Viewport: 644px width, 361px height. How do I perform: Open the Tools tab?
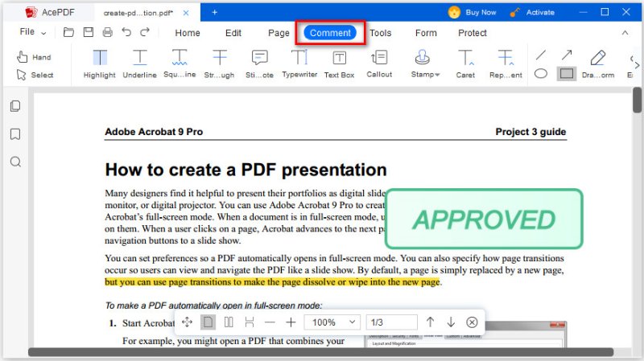pyautogui.click(x=380, y=33)
